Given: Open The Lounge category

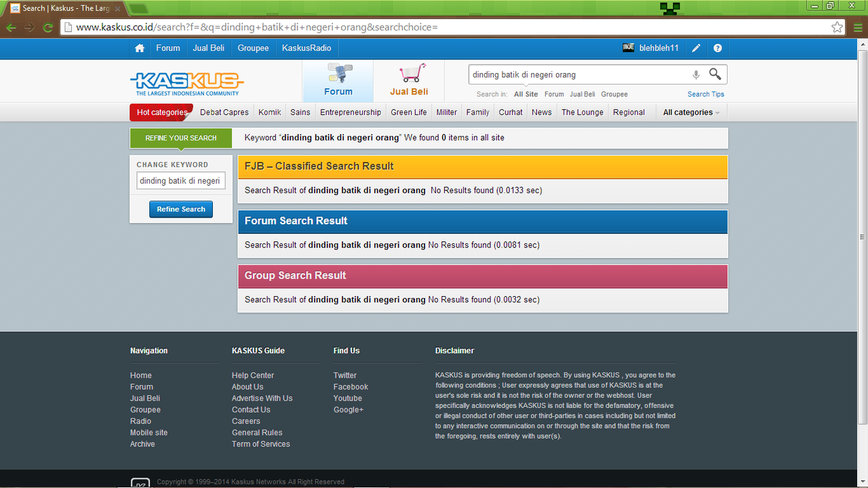Looking at the screenshot, I should coord(583,113).
